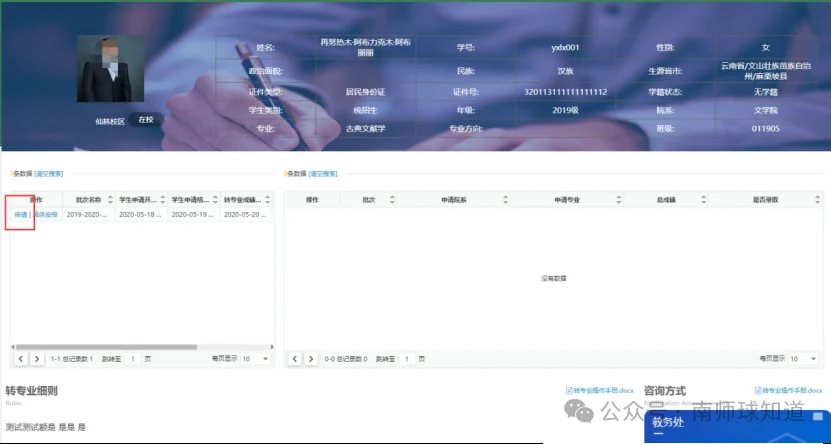Screen dimensions: 831x444
Task: Open the 具体安排 link in the batch row
Action: (46, 215)
